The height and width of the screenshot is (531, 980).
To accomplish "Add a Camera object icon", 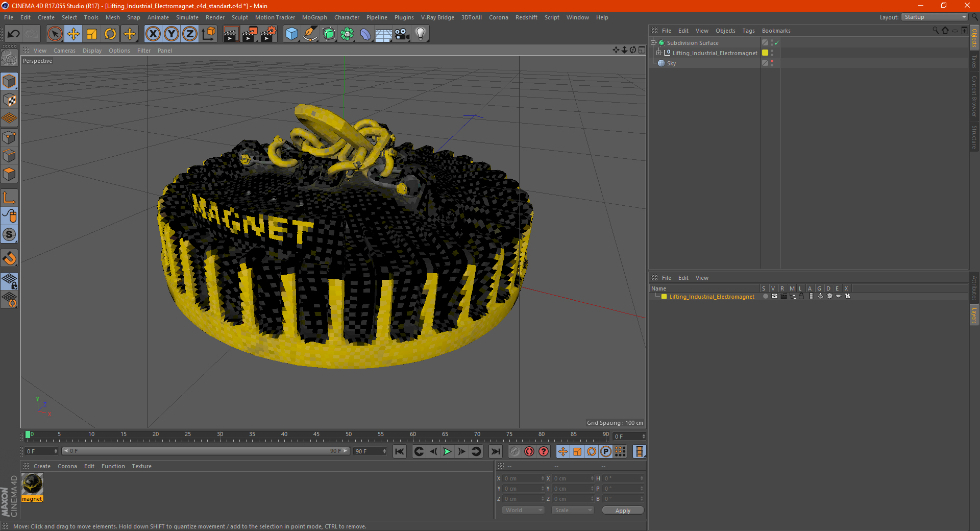I will point(402,34).
